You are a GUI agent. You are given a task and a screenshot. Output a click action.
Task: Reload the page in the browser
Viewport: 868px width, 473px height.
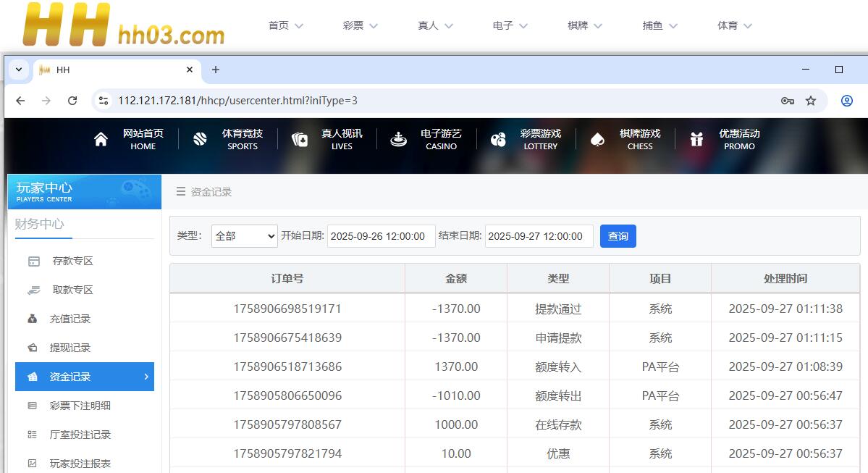point(72,101)
